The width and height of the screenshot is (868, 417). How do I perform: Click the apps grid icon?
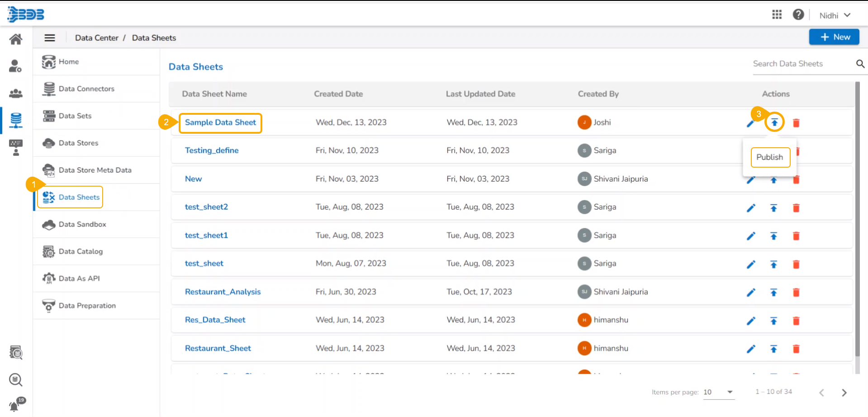777,15
